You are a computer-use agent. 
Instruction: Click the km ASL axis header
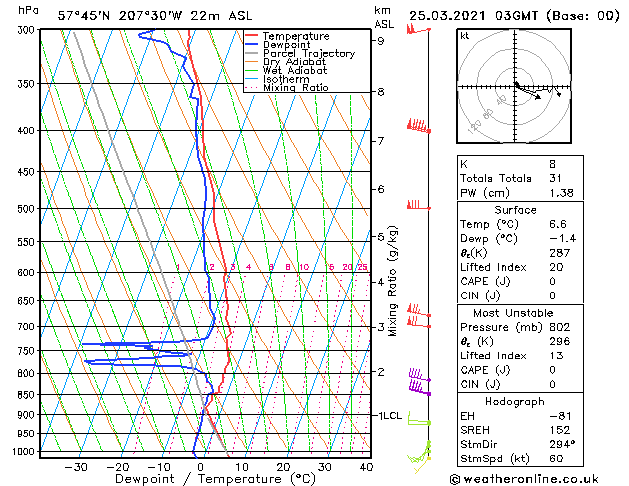point(383,17)
